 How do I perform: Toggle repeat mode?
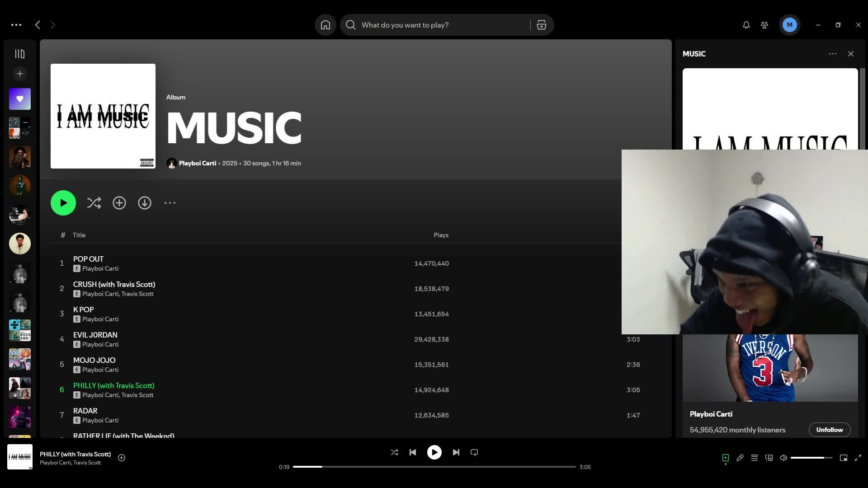click(474, 452)
